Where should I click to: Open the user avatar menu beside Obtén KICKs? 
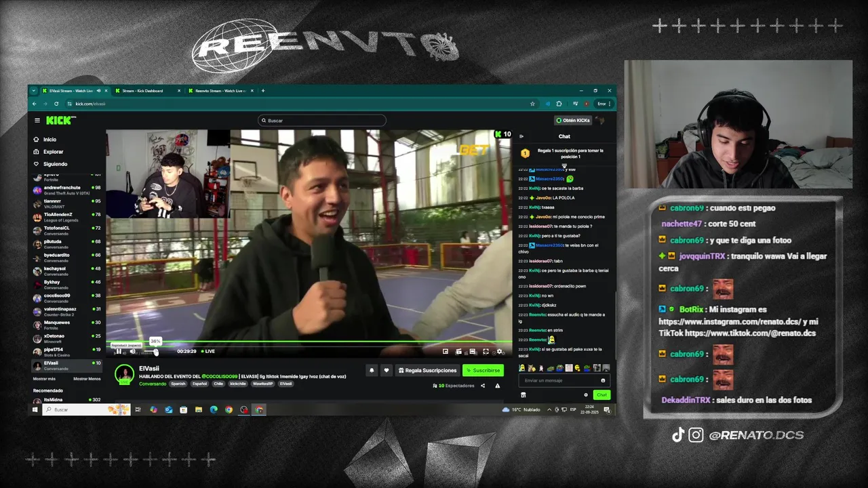point(599,121)
